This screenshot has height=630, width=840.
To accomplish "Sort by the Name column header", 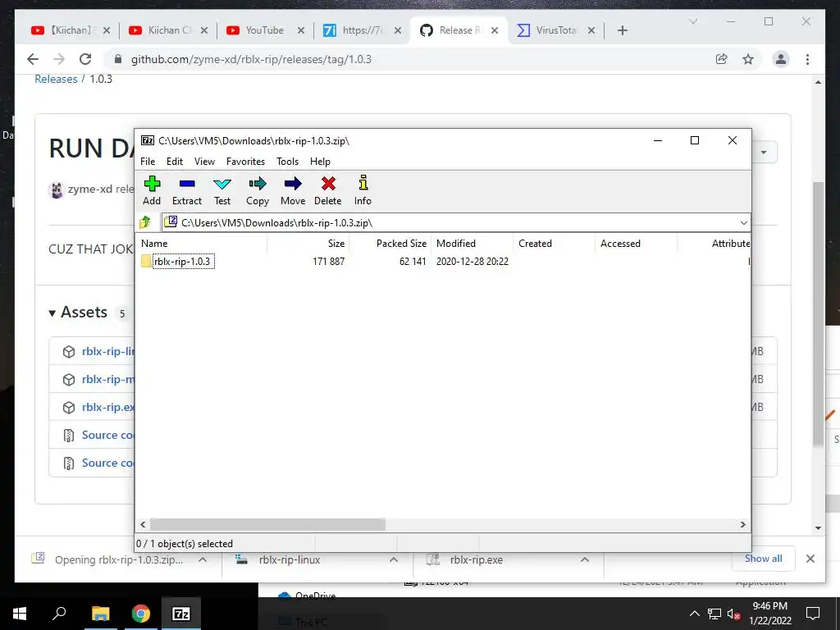I will click(203, 243).
